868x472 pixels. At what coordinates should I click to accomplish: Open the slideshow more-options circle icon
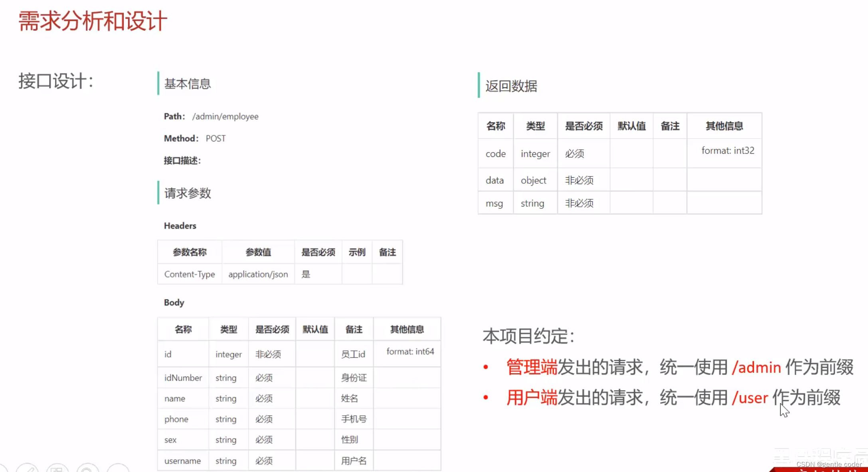point(118,469)
